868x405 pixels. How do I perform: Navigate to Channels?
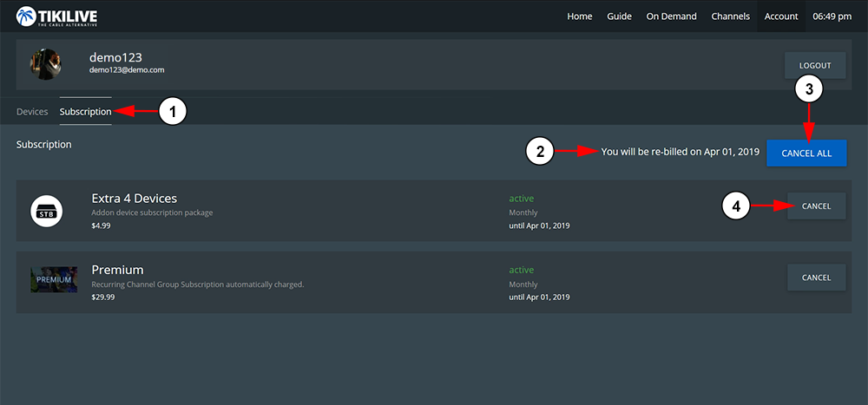coord(731,16)
